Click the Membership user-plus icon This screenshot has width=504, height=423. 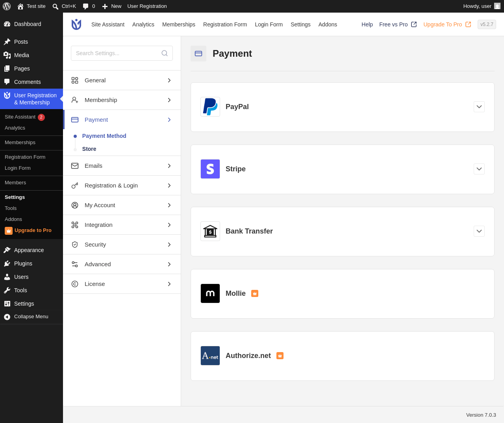(75, 100)
